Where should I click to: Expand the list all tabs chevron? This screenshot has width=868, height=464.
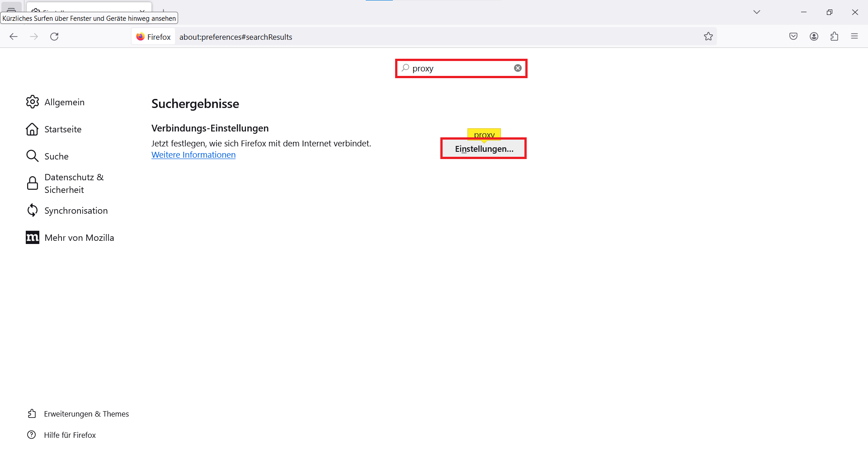pyautogui.click(x=756, y=12)
